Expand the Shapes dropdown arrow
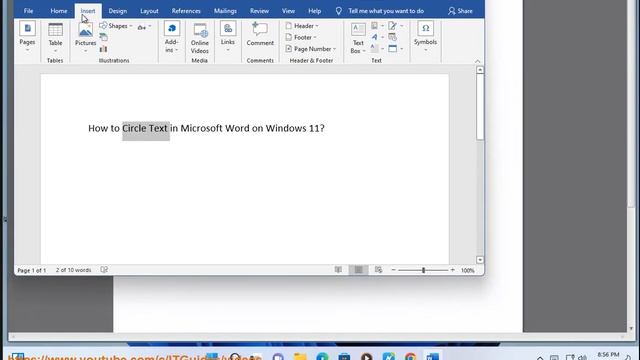 tap(131, 26)
